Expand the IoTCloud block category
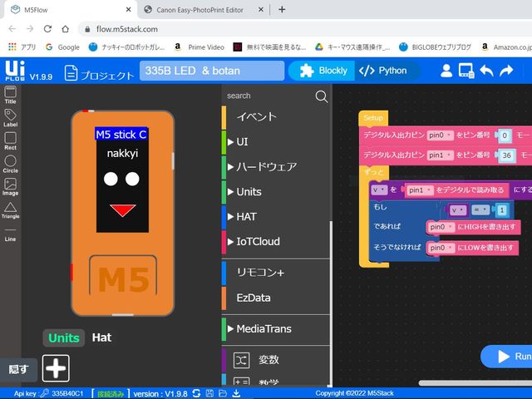The height and width of the screenshot is (399, 532). click(276, 242)
